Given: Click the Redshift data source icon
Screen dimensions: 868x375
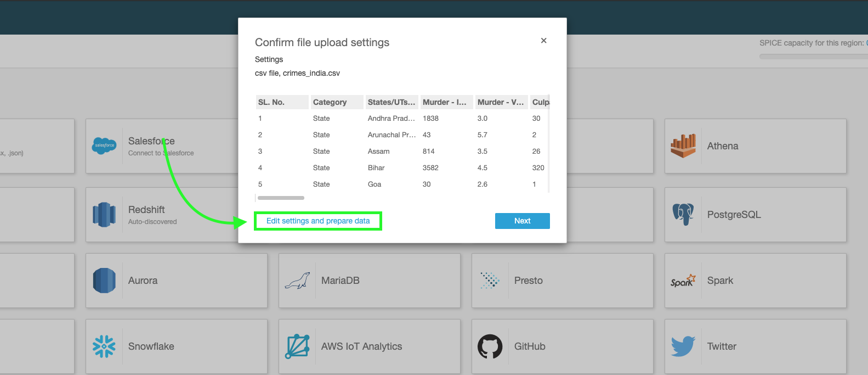Looking at the screenshot, I should [x=104, y=215].
